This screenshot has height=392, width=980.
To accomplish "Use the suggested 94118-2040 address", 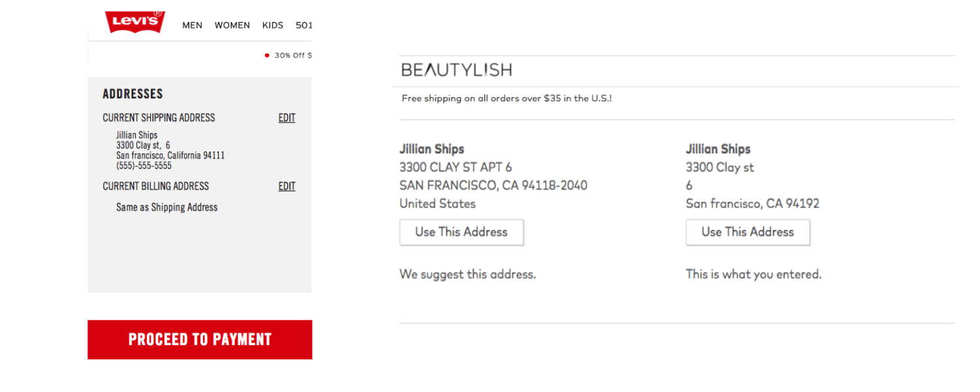I will [x=461, y=232].
